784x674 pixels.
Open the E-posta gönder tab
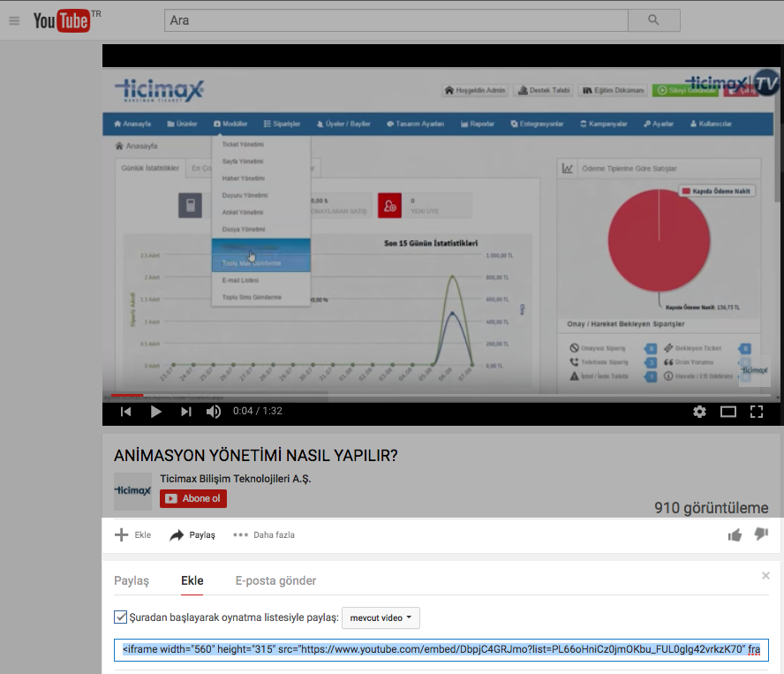pyautogui.click(x=275, y=580)
